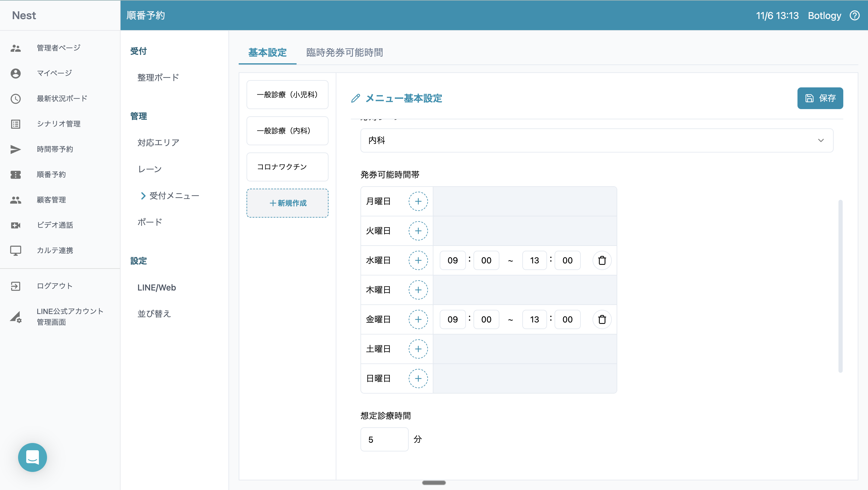Click the help question mark icon
The height and width of the screenshot is (490, 868).
tap(855, 15)
